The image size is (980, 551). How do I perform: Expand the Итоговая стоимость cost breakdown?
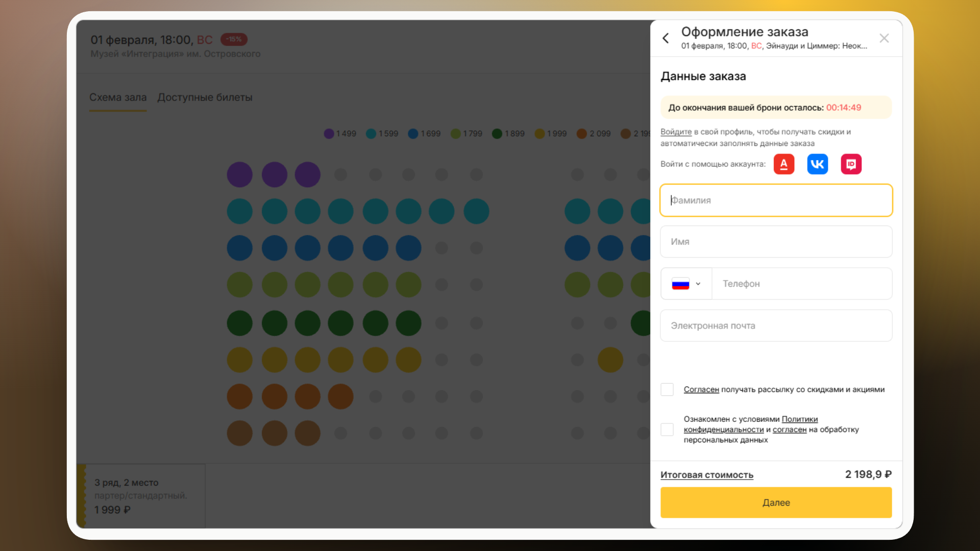706,475
